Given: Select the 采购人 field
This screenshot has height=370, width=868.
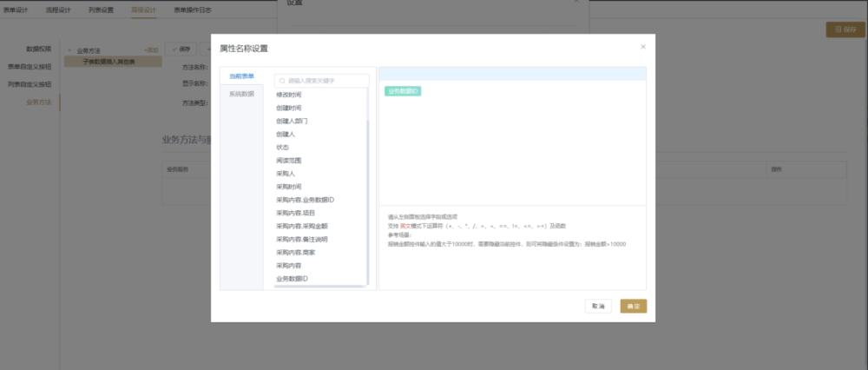Looking at the screenshot, I should [286, 174].
